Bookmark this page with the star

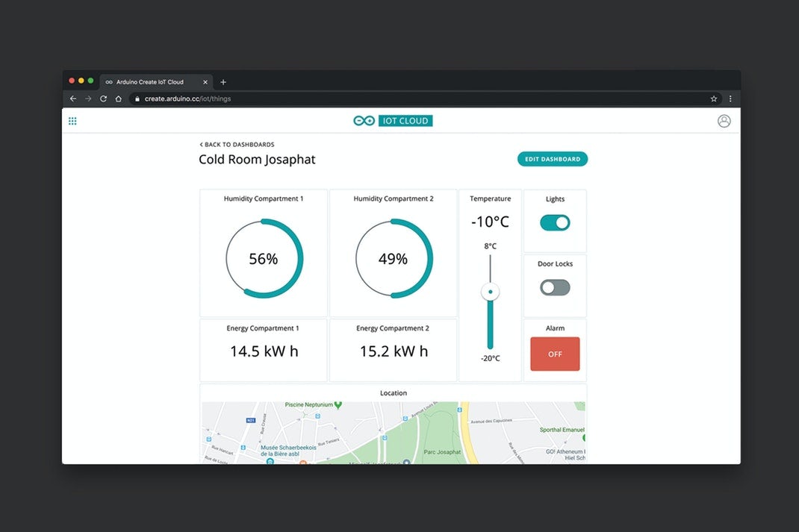[x=713, y=98]
